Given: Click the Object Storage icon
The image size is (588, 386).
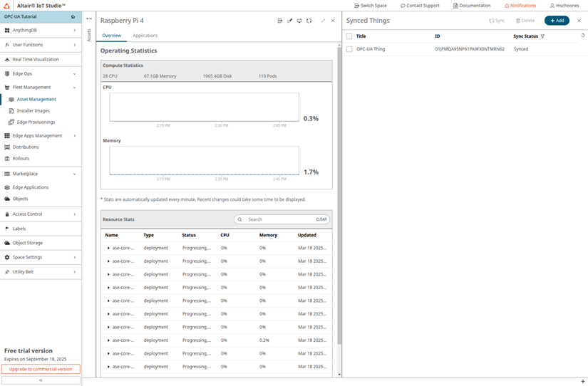Looking at the screenshot, I should tap(6, 244).
